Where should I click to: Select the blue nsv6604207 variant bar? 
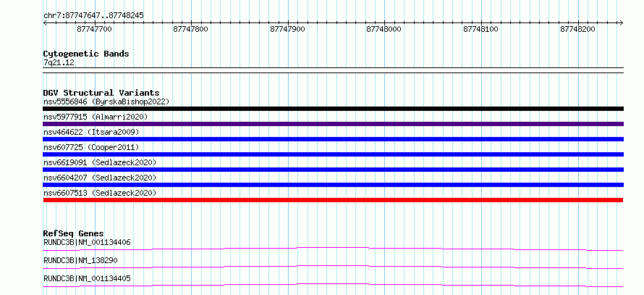point(333,185)
